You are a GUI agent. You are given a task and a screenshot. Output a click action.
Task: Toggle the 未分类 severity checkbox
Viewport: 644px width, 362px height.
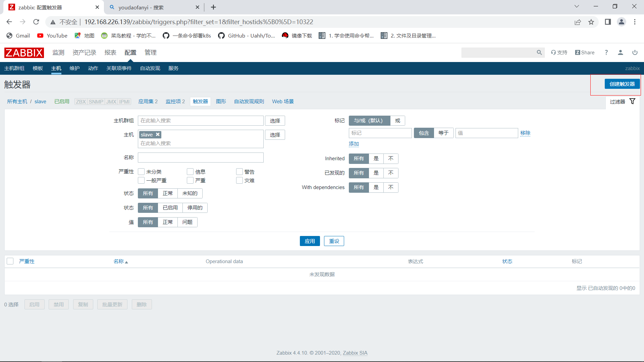[141, 172]
